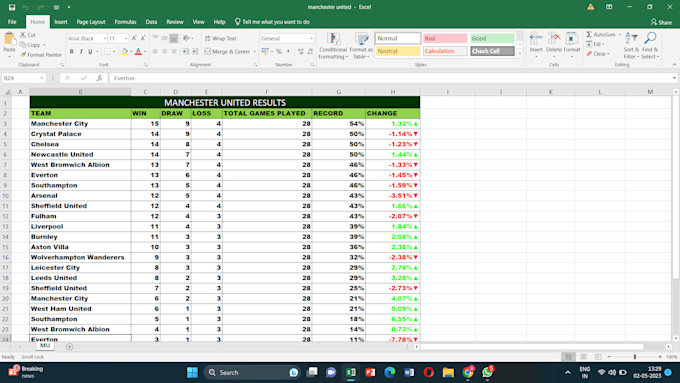This screenshot has height=383, width=680.
Task: Add a new sheet with plus icon
Action: coord(69,347)
